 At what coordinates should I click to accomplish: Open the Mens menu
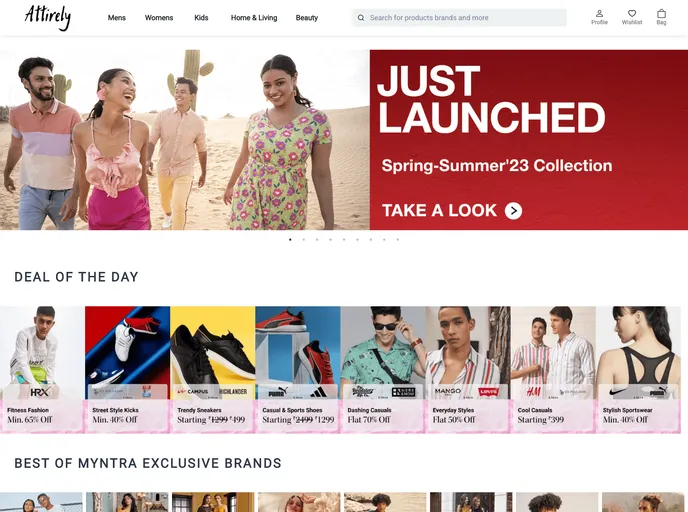click(x=117, y=18)
